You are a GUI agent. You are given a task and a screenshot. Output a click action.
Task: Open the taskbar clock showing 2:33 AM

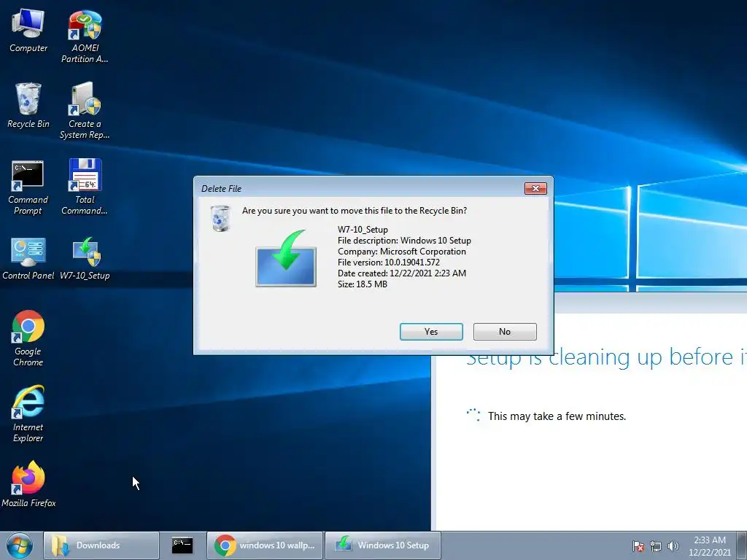click(710, 546)
